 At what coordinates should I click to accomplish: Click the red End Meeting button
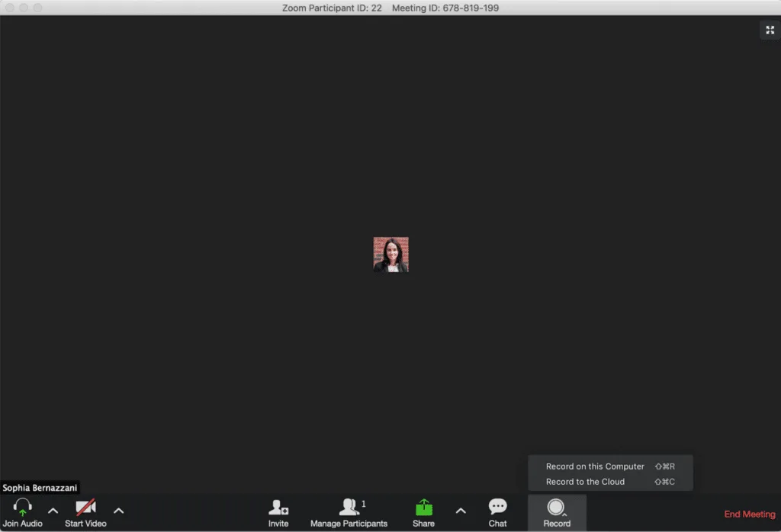click(x=749, y=514)
